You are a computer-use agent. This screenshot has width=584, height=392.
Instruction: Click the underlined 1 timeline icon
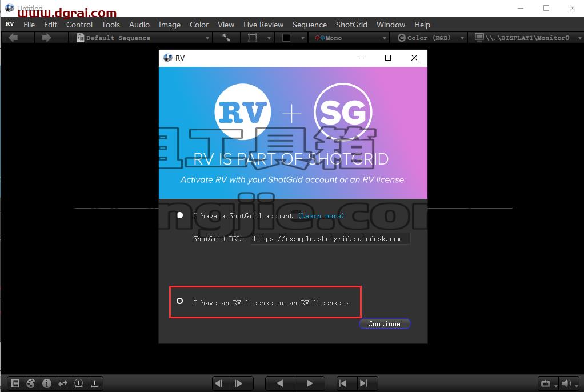point(95,383)
